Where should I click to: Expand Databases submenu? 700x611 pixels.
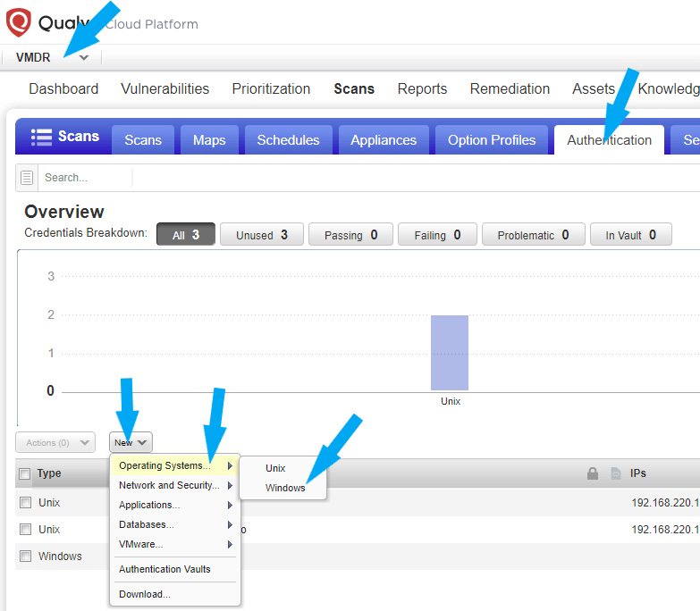click(x=175, y=524)
